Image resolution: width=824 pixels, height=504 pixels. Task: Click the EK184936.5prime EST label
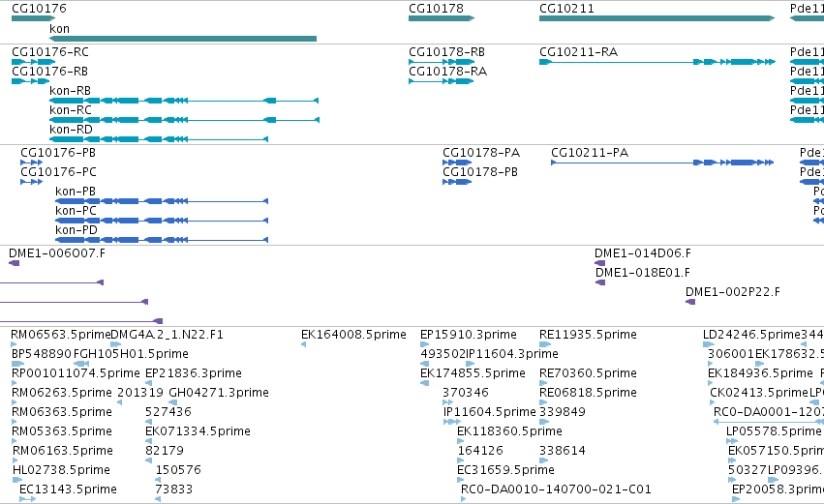(x=760, y=373)
